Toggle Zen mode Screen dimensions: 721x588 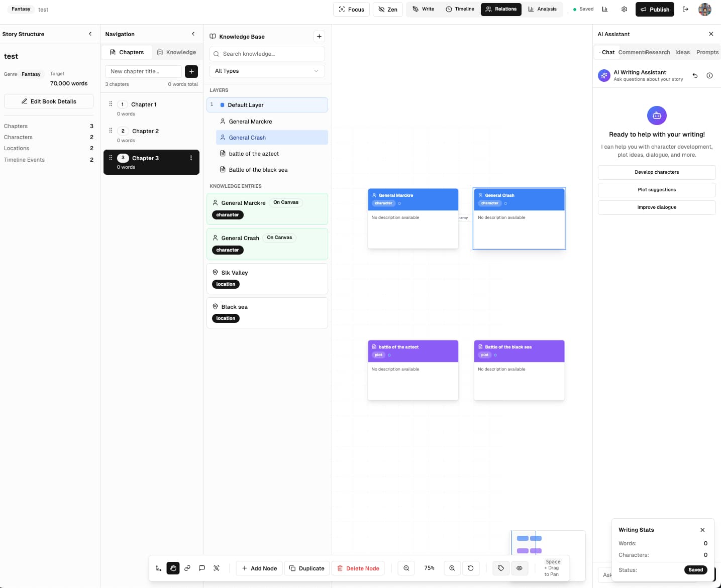click(388, 9)
